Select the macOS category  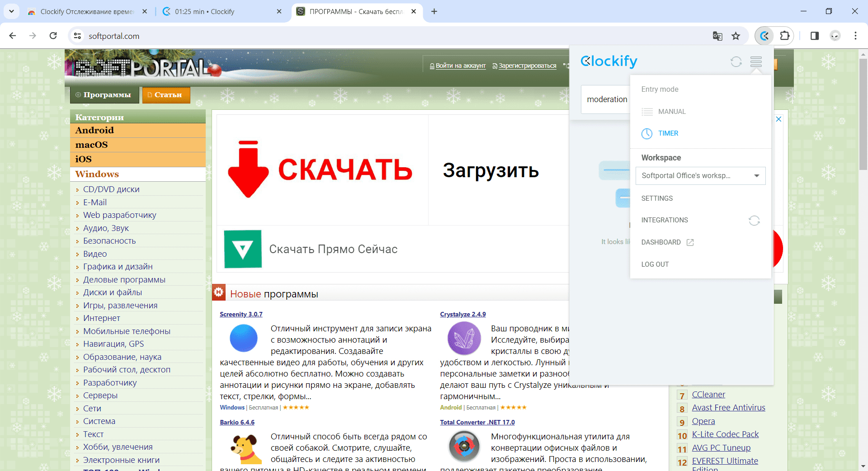pyautogui.click(x=138, y=145)
